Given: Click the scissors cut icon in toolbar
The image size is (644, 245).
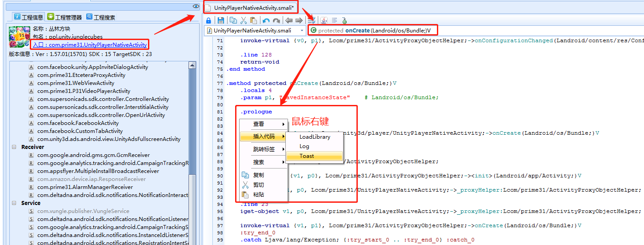Looking at the screenshot, I should pyautogui.click(x=243, y=20).
